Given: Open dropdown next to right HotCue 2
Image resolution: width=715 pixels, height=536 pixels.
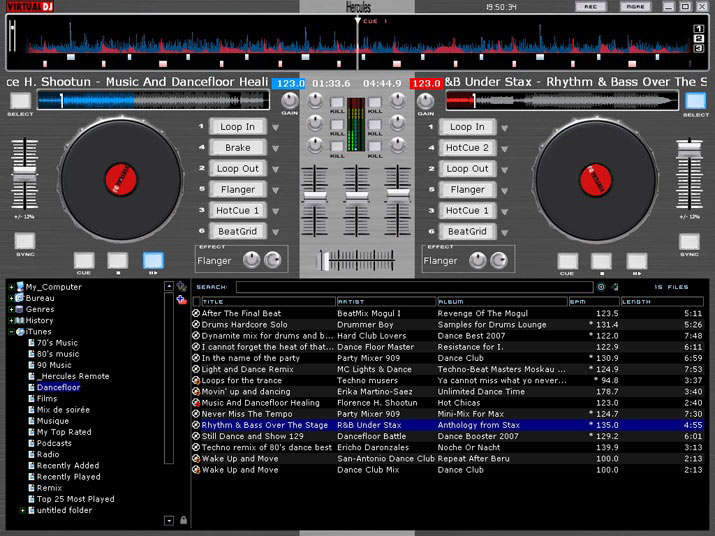Looking at the screenshot, I should (x=505, y=149).
